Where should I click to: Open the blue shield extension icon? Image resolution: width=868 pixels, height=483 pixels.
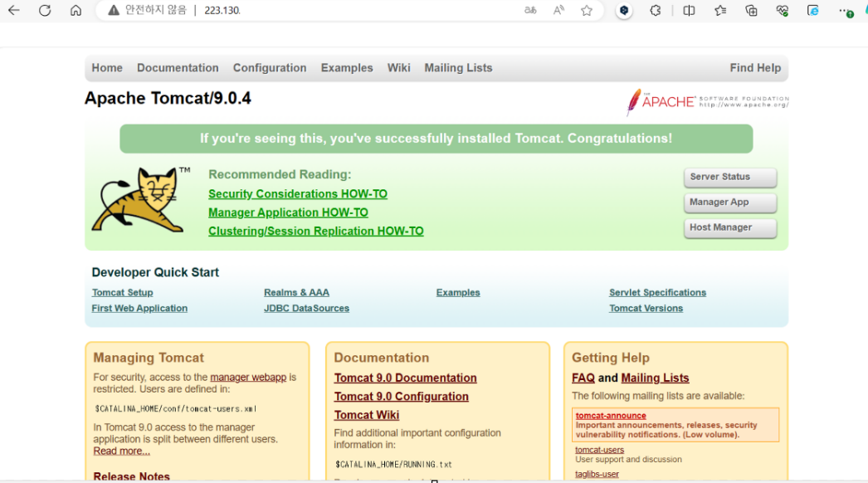pos(624,10)
